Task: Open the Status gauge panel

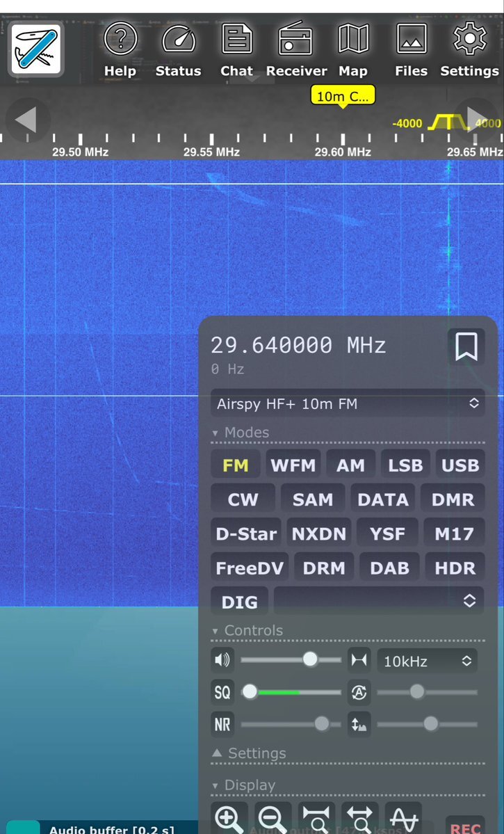Action: click(178, 50)
